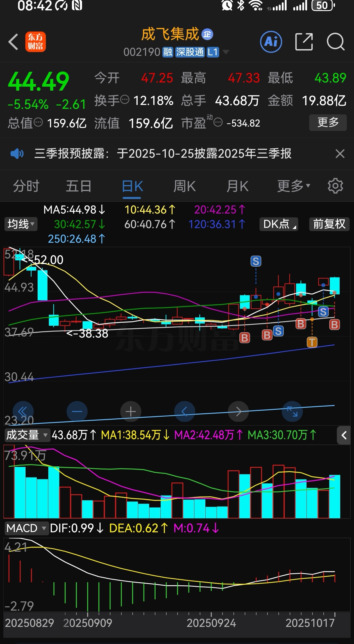Open the 前复权 adjustment selector

pyautogui.click(x=329, y=224)
